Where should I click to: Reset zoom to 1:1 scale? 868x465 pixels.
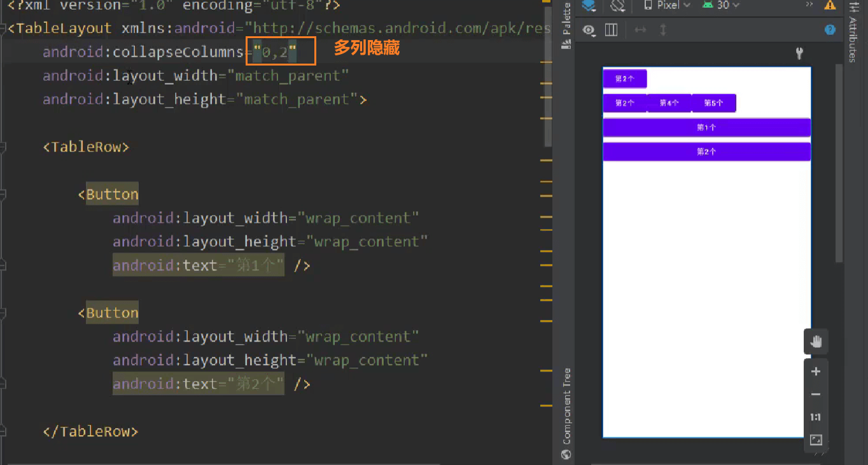[x=816, y=417]
